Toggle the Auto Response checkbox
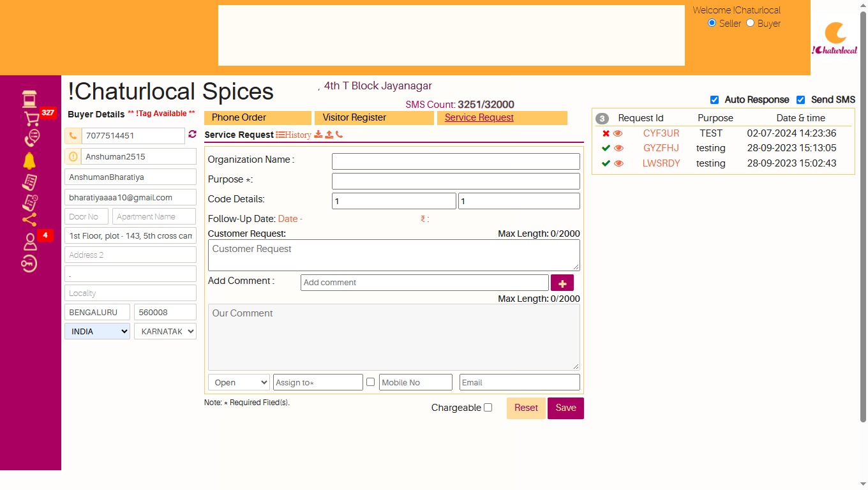868x490 pixels. coord(714,100)
